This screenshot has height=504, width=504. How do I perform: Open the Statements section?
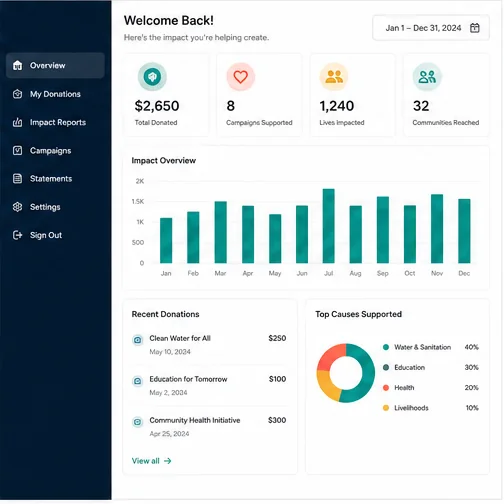[55, 179]
